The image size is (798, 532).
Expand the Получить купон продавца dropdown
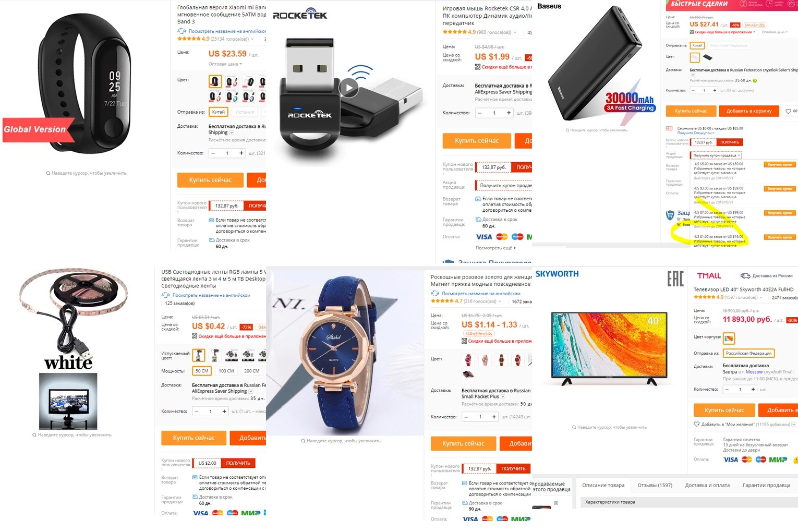tap(716, 155)
